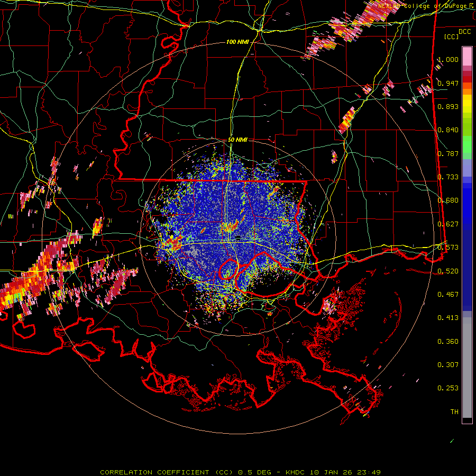Viewport: 476px width, 476px height.
Task: Click the DCC [CC] legend heading
Action: 457,34
